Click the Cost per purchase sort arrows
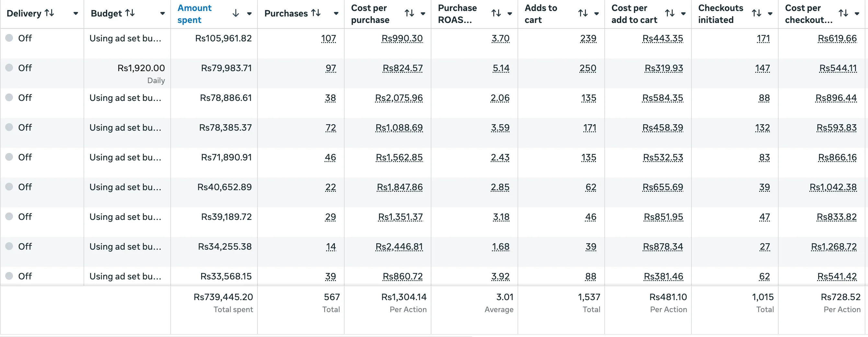868x337 pixels. click(409, 14)
